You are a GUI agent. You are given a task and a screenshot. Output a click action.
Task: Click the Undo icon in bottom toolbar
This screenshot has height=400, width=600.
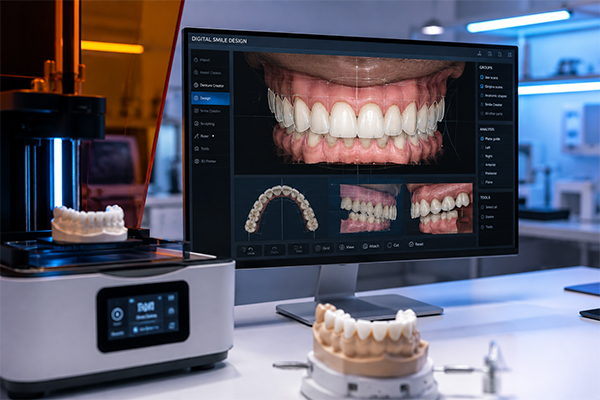click(x=251, y=250)
